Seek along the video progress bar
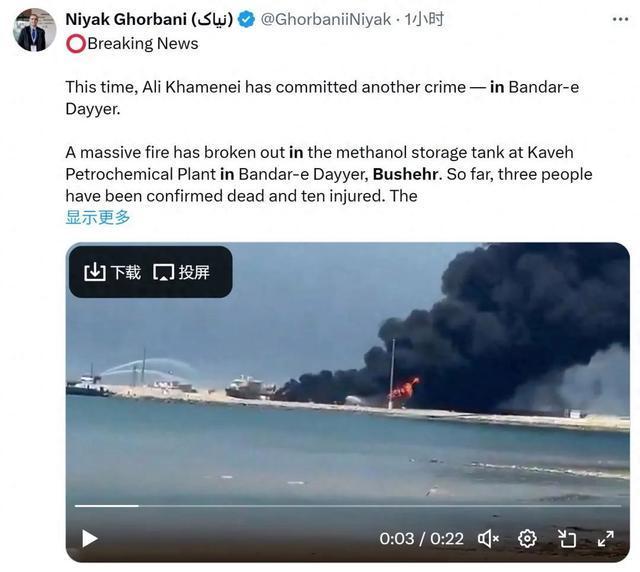 [x=348, y=506]
